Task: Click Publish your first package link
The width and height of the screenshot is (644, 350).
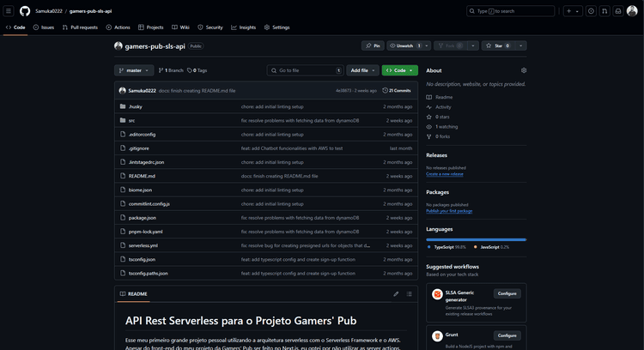Action: (x=449, y=211)
